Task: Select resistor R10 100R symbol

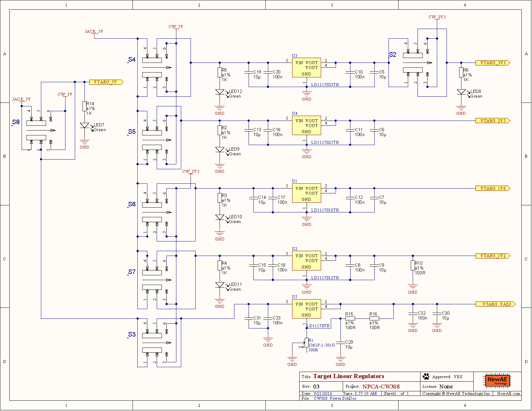Action: tap(413, 266)
